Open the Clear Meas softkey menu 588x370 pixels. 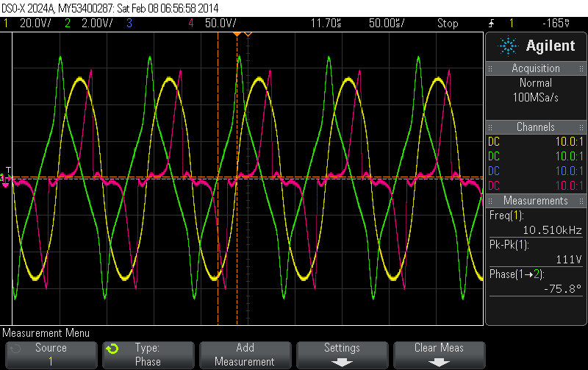coord(439,355)
